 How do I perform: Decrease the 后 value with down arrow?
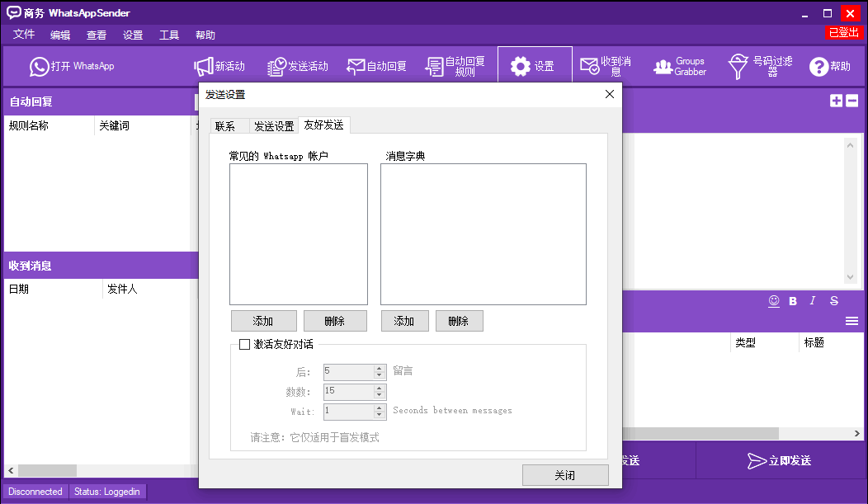pyautogui.click(x=380, y=375)
